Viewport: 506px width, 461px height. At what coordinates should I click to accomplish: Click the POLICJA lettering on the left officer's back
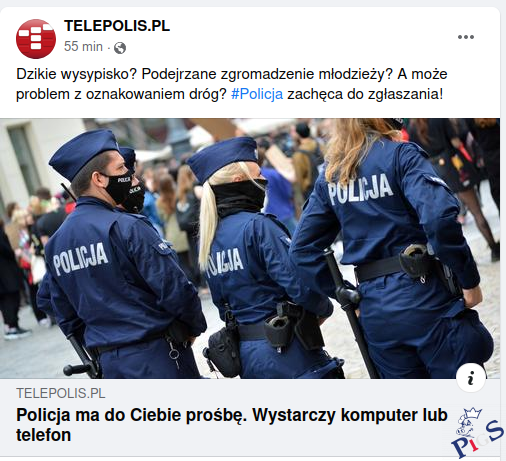pos(80,259)
